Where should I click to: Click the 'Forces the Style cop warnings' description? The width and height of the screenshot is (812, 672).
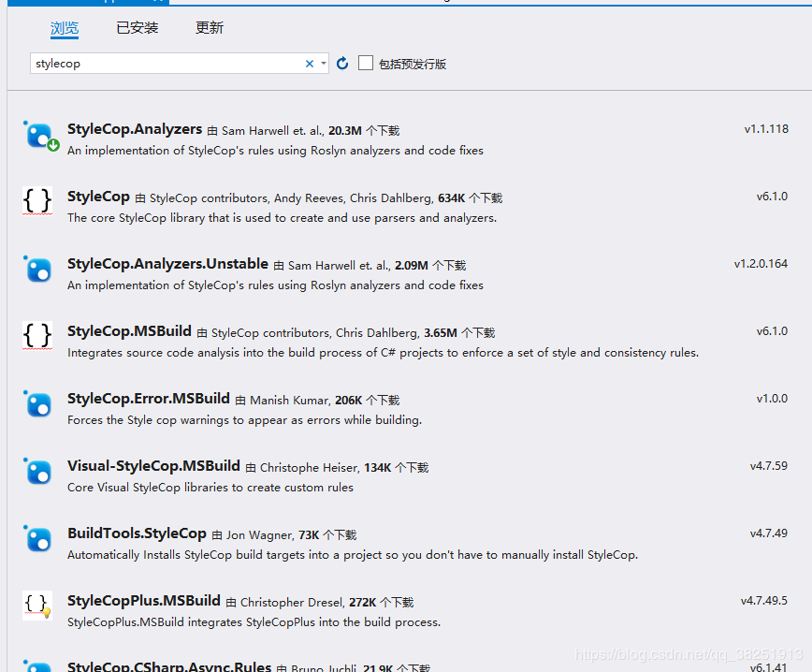244,419
